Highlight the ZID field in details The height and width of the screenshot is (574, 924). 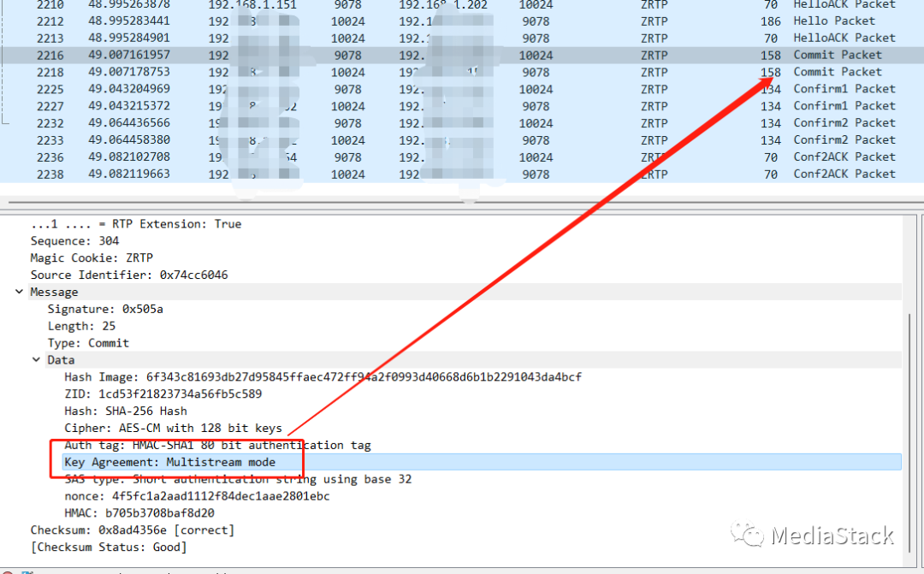pyautogui.click(x=163, y=394)
